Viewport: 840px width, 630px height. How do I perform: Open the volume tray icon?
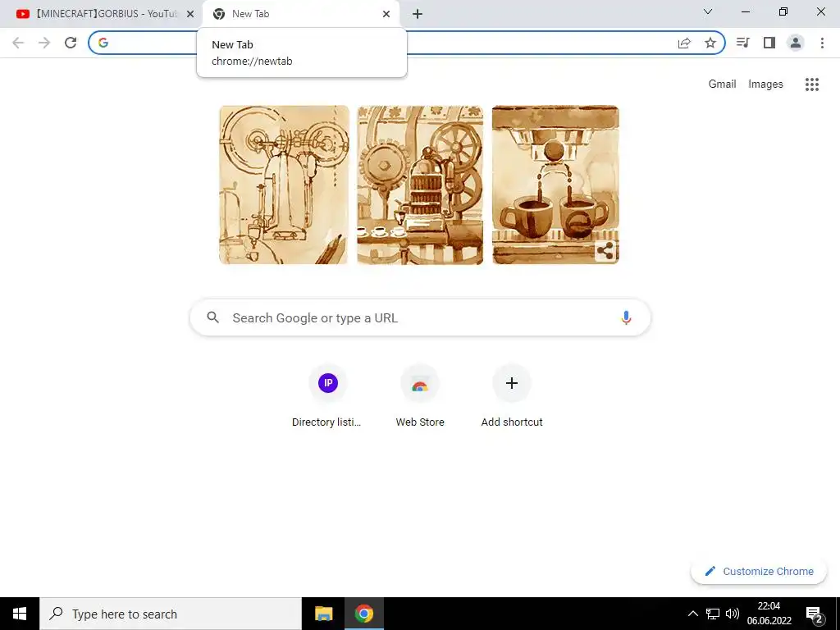733,614
